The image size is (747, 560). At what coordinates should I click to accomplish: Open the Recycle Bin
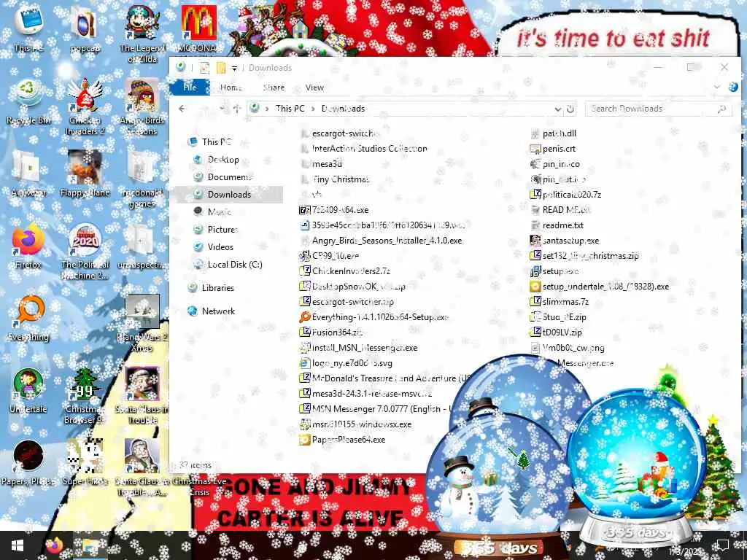point(28,101)
